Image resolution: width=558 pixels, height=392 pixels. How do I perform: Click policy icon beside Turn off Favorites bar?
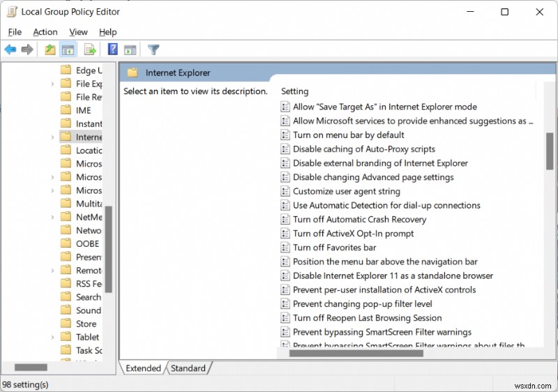[285, 247]
